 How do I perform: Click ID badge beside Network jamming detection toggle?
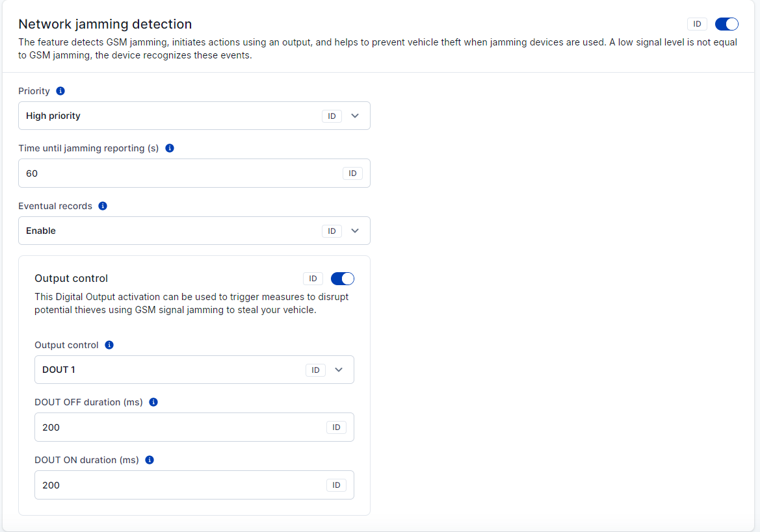point(697,24)
